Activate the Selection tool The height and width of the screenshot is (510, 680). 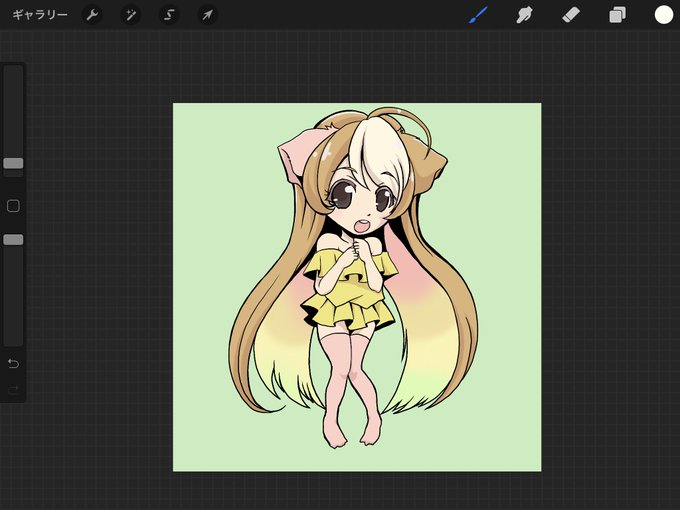[x=169, y=15]
